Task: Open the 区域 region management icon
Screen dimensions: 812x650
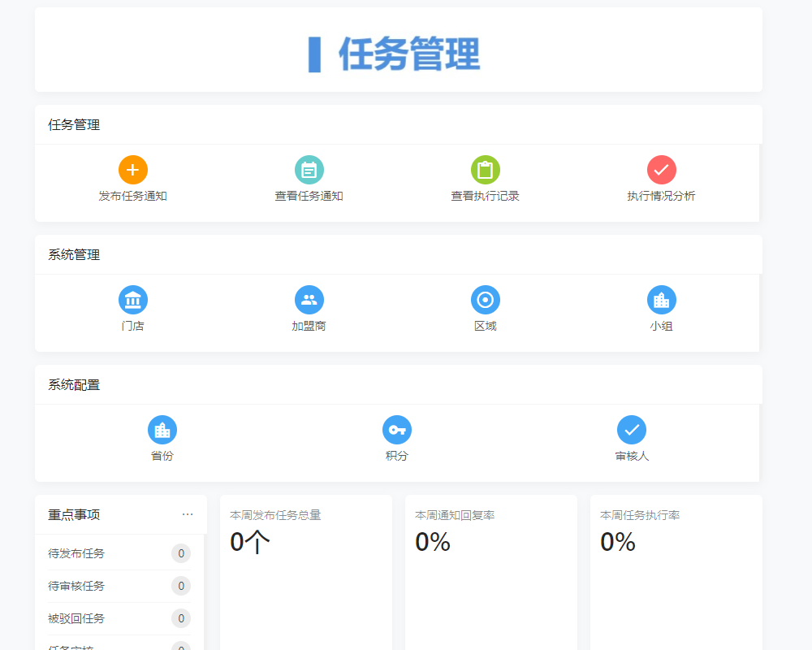Action: click(x=485, y=300)
